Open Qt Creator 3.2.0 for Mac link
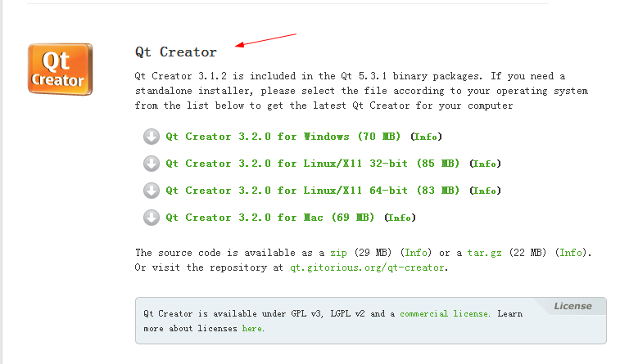Screen dimensions: 629x364 point(270,218)
